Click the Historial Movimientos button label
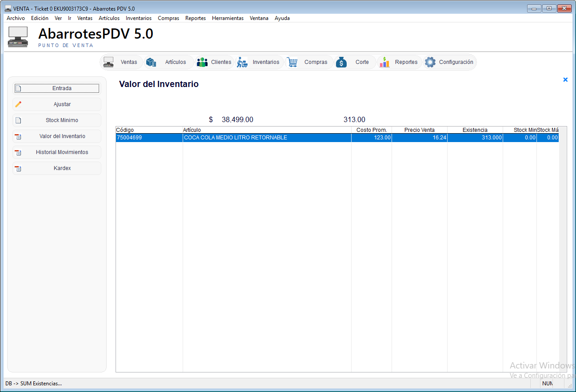The image size is (576, 392). click(x=62, y=152)
